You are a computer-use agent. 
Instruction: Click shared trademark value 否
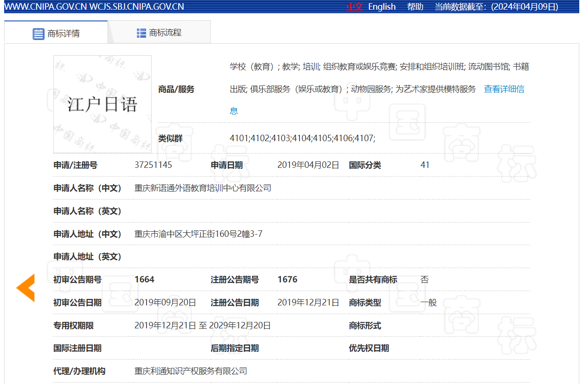click(x=424, y=279)
